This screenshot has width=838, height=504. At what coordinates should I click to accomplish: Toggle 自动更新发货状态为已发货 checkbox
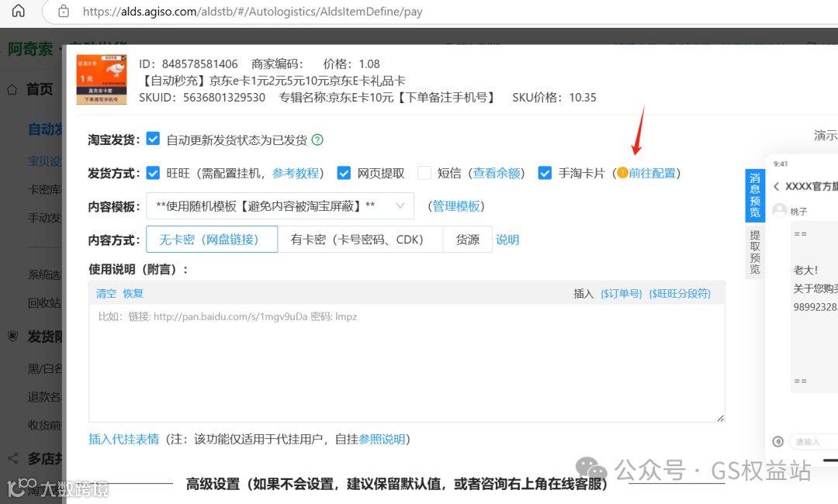pyautogui.click(x=153, y=139)
